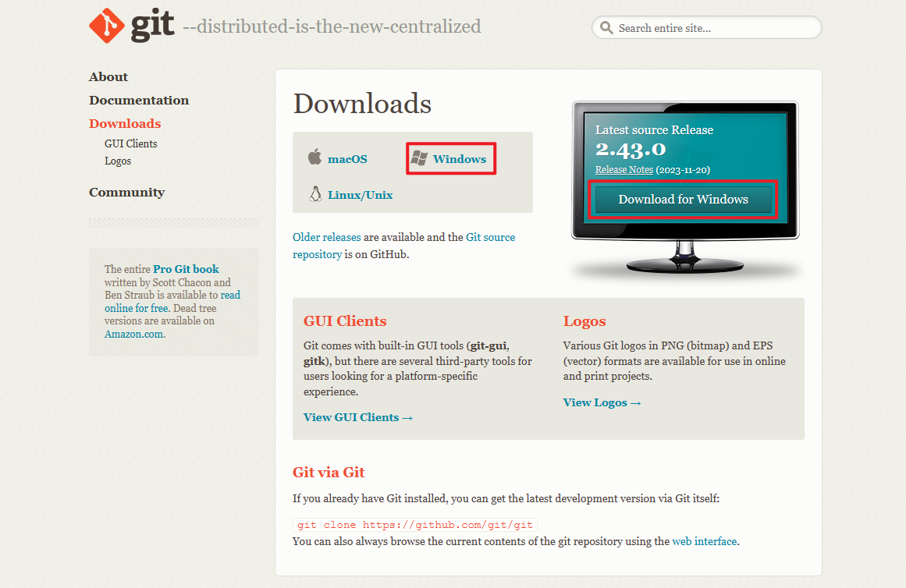Open the View Logos link
This screenshot has height=588, width=906.
point(602,402)
